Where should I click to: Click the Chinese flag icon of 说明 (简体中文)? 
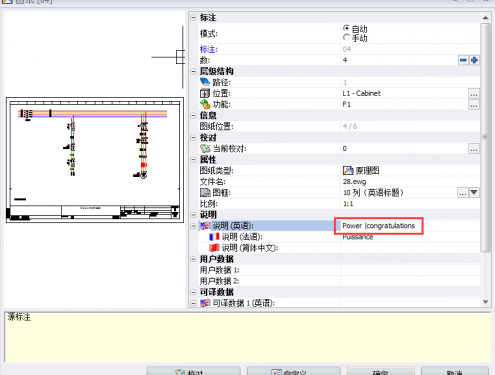coord(214,248)
